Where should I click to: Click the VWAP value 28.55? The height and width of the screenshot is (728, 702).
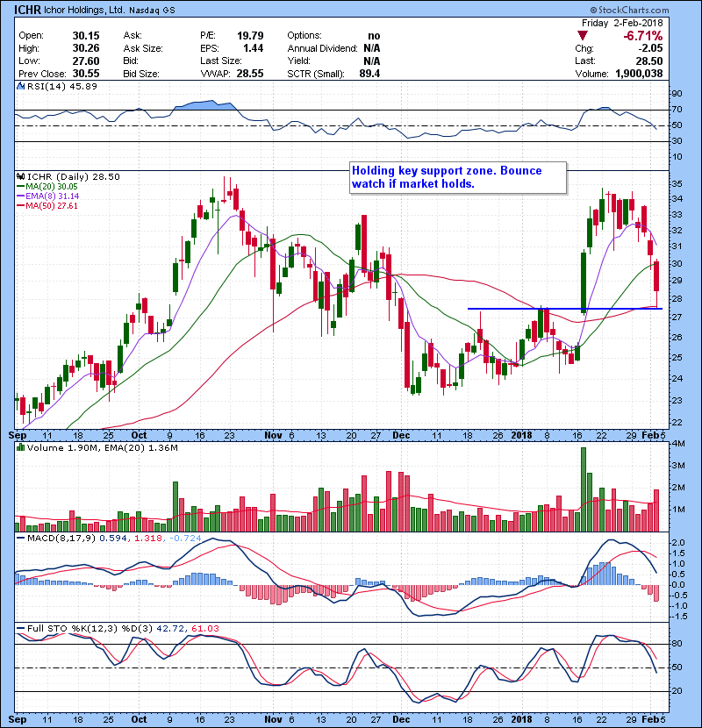pyautogui.click(x=250, y=74)
